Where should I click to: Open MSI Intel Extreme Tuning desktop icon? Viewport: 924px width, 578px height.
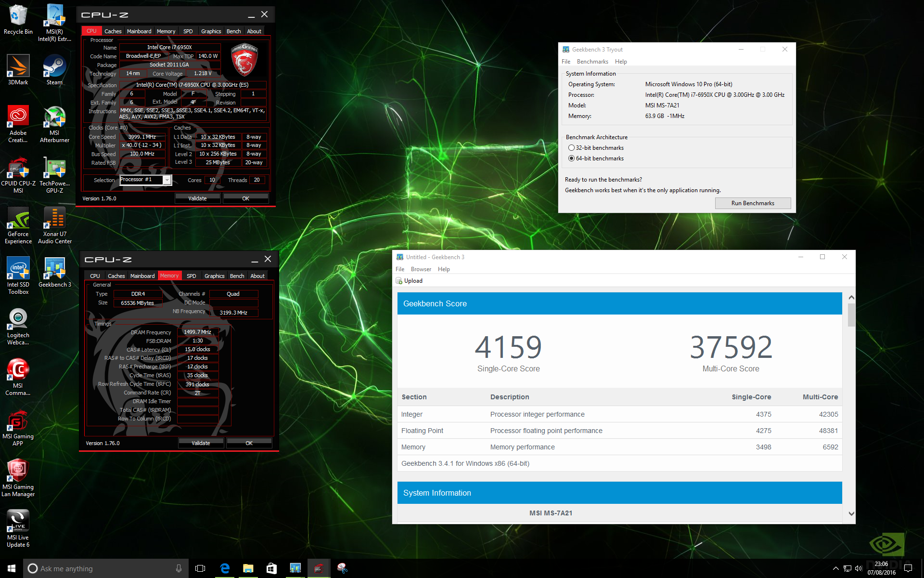(x=54, y=22)
